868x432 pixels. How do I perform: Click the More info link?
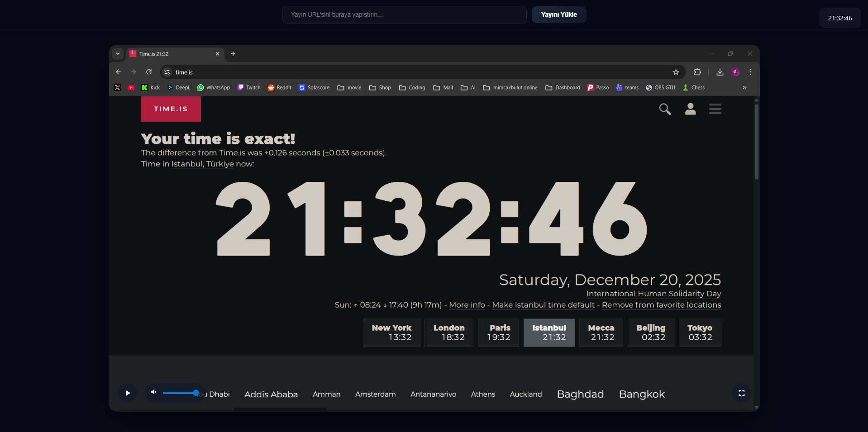click(x=467, y=305)
